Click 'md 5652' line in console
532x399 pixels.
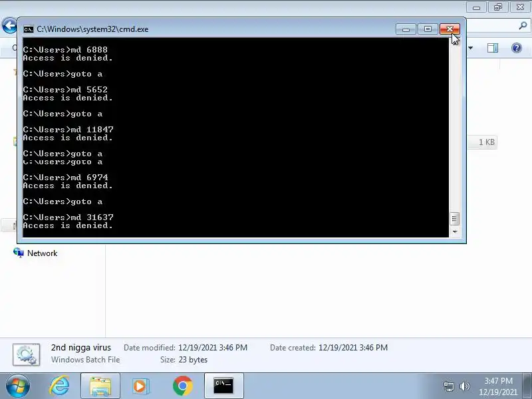[x=65, y=90]
